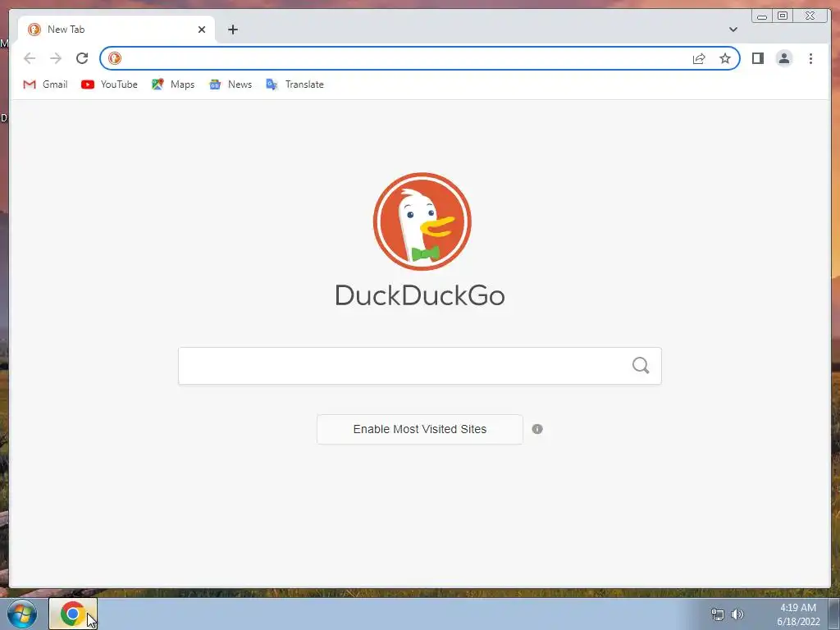Screen dimensions: 840x630
Task: Open the volume speaker tray icon
Action: (737, 614)
